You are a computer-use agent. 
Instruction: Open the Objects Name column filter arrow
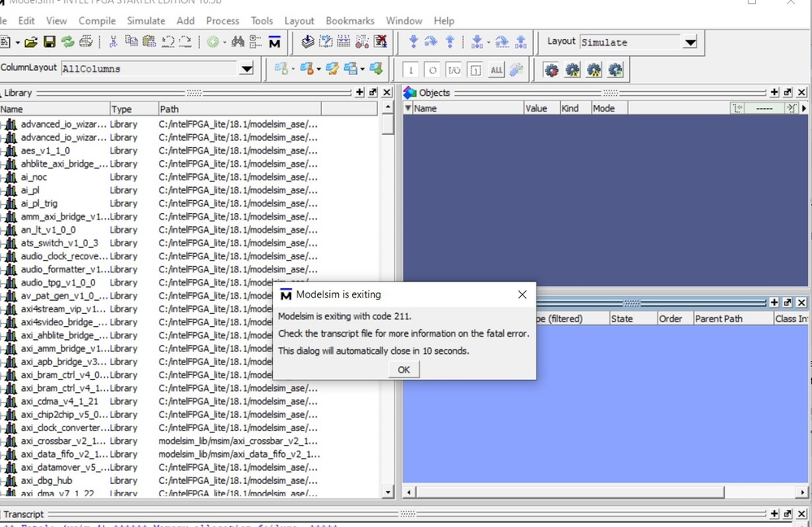408,108
